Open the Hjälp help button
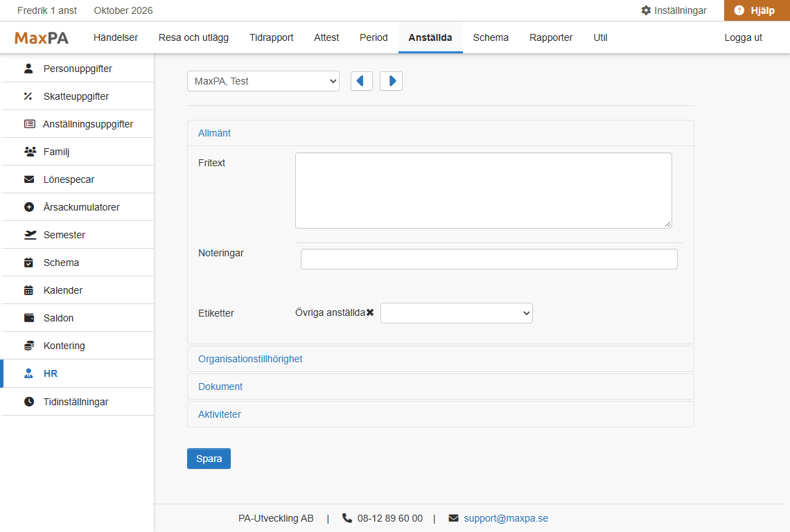The width and height of the screenshot is (790, 532). click(757, 10)
